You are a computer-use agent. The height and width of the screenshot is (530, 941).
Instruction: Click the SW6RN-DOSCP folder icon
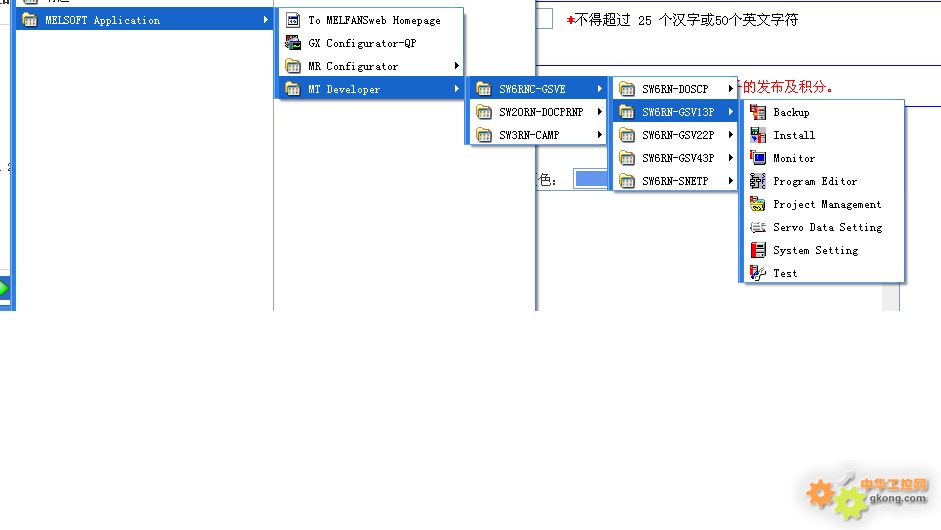click(627, 89)
